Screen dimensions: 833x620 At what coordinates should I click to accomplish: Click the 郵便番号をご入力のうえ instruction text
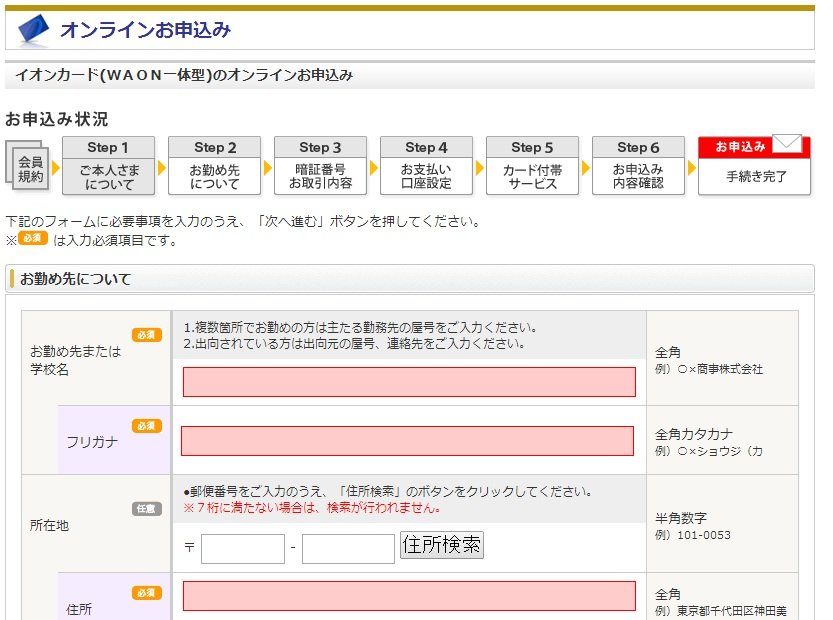click(388, 491)
